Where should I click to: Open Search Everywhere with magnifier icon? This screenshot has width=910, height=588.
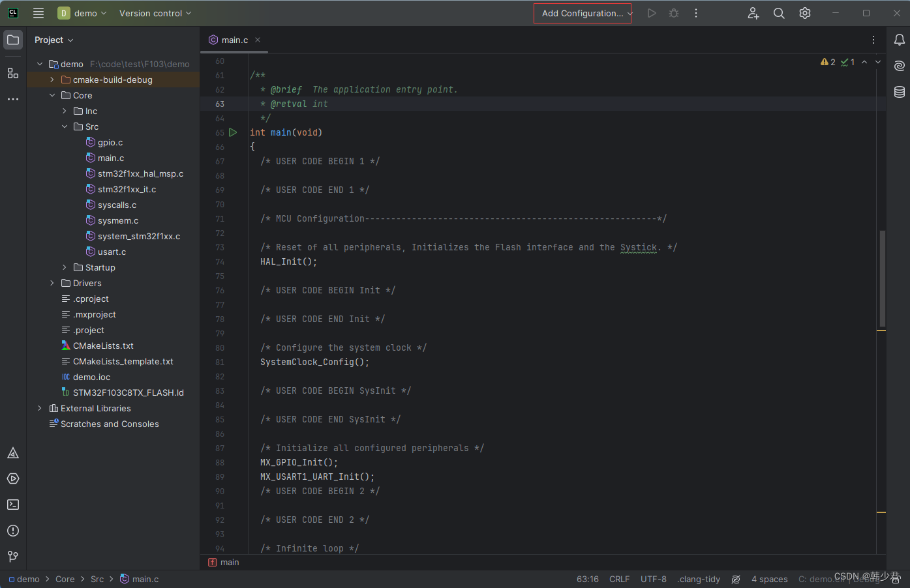[779, 12]
